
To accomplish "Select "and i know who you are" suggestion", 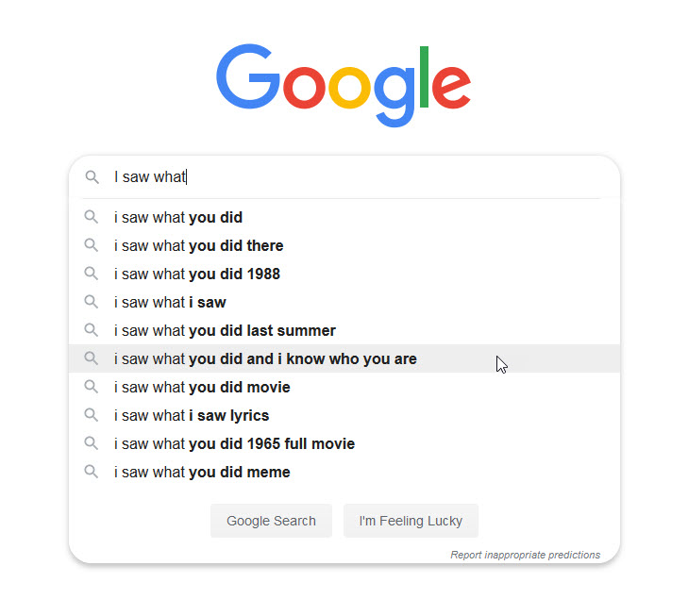I will click(x=265, y=358).
